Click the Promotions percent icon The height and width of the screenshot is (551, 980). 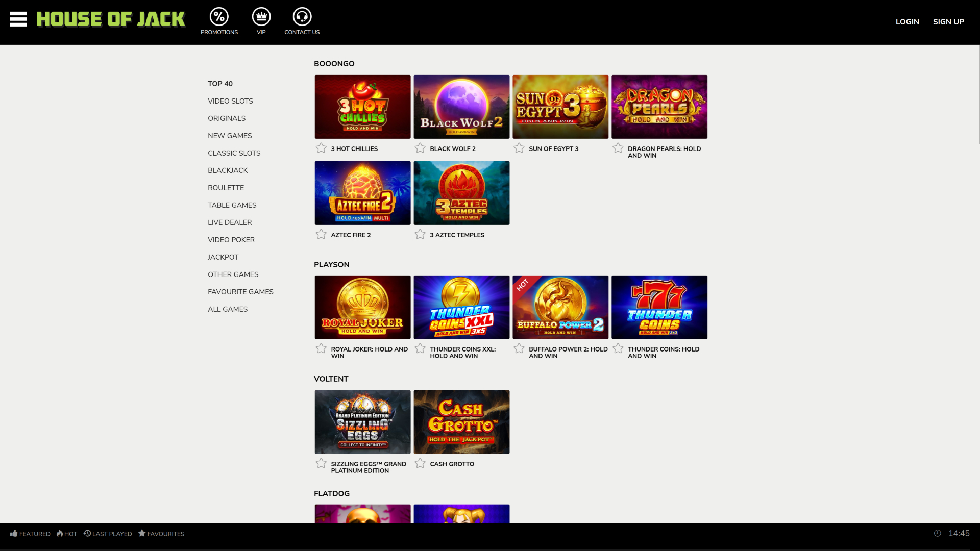(219, 17)
